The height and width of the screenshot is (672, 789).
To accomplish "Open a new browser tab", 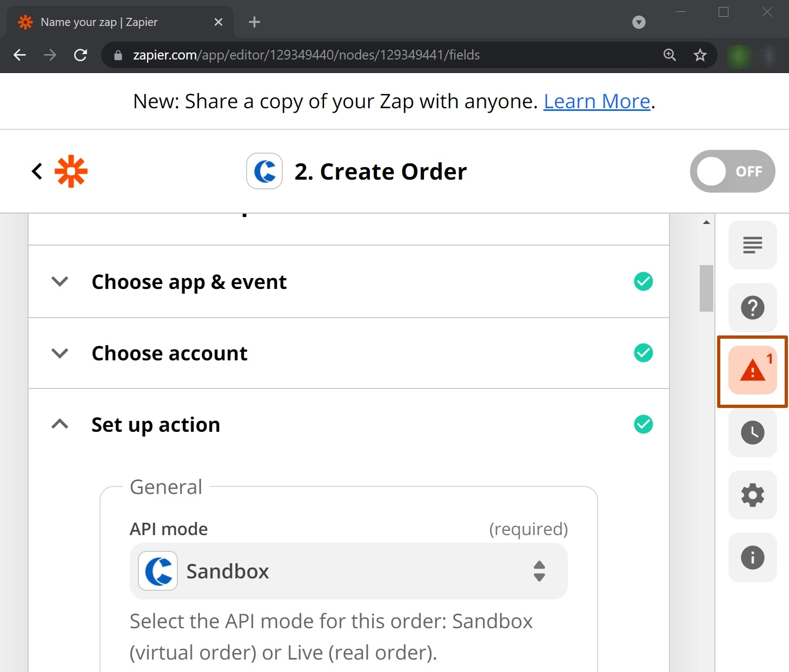I will tap(254, 22).
